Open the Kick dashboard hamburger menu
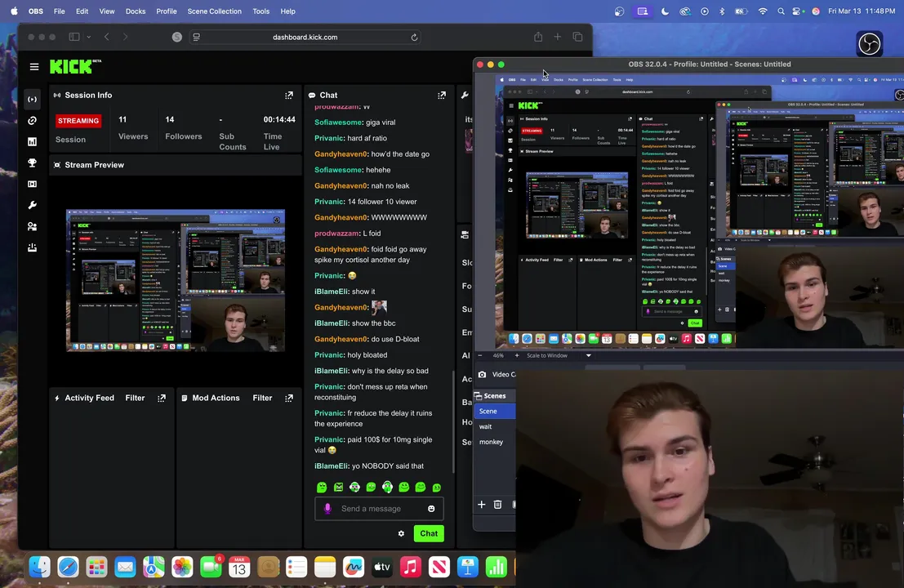 click(x=34, y=67)
